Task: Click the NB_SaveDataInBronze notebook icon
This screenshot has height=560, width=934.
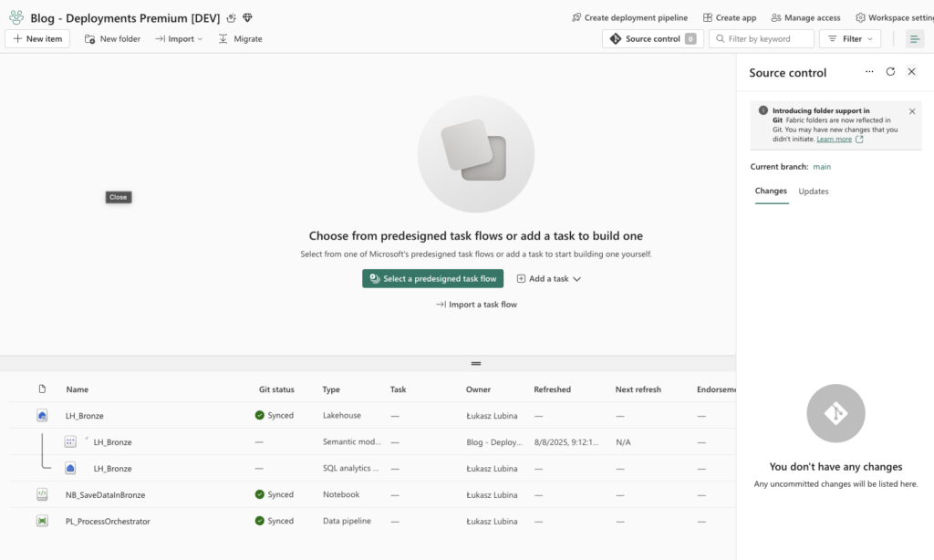Action: (x=42, y=494)
